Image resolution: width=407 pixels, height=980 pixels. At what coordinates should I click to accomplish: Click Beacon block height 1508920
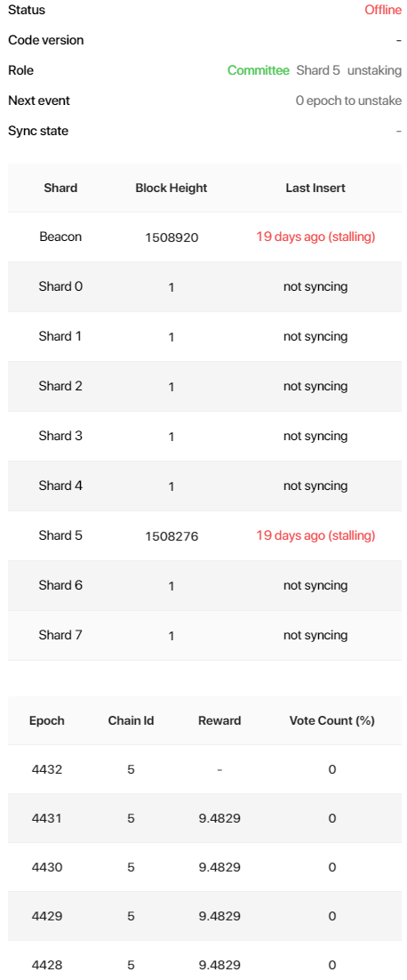172,237
